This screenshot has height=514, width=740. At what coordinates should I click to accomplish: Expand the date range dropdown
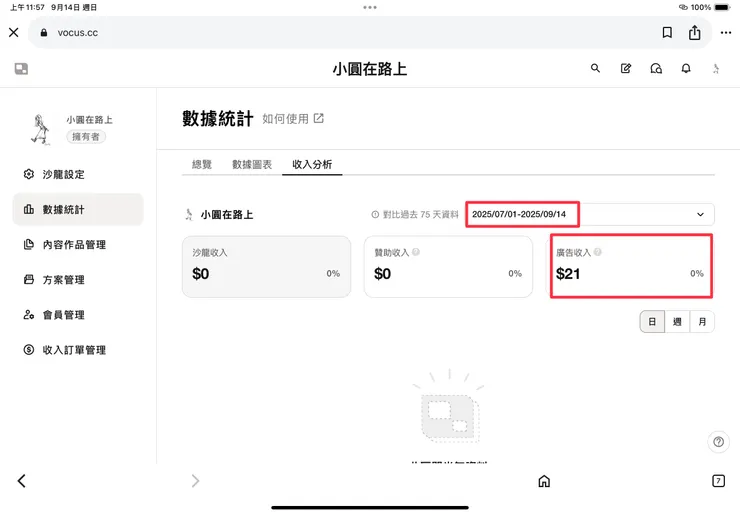pos(700,214)
